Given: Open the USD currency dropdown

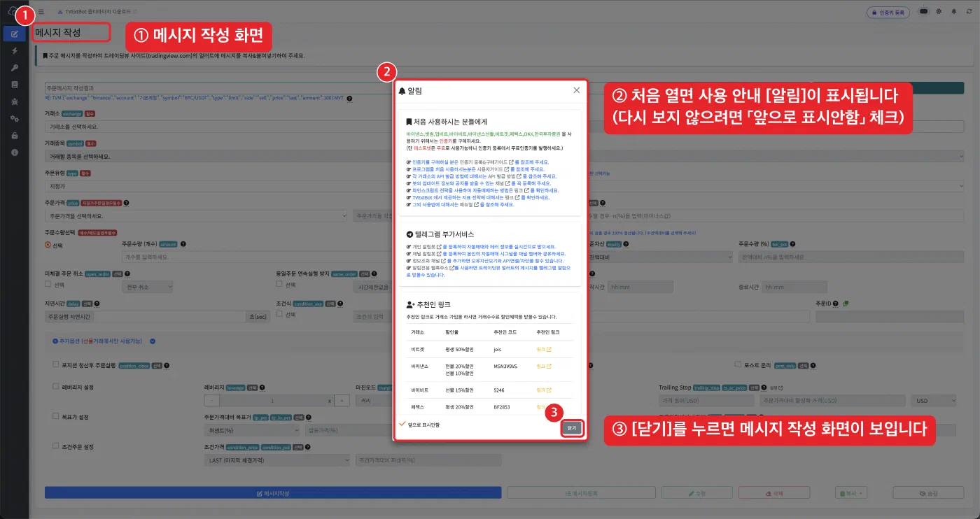Looking at the screenshot, I should (933, 401).
